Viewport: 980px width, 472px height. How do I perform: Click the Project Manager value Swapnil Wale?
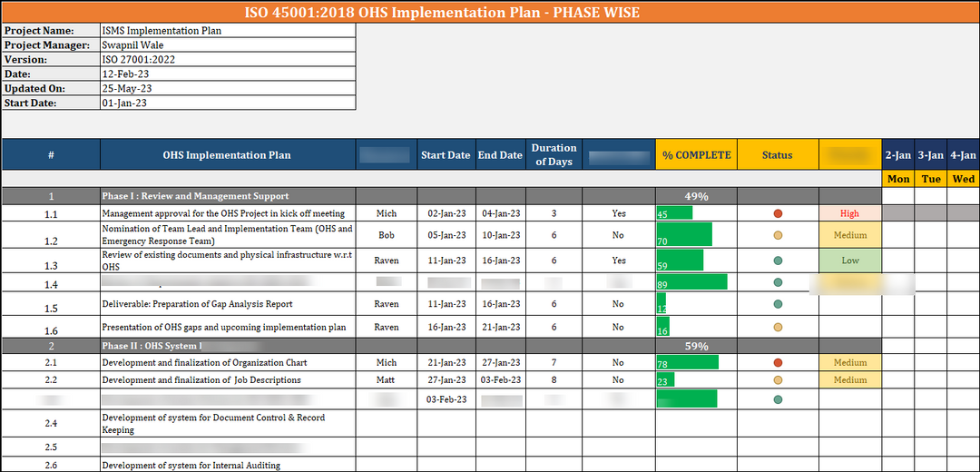coord(227,45)
